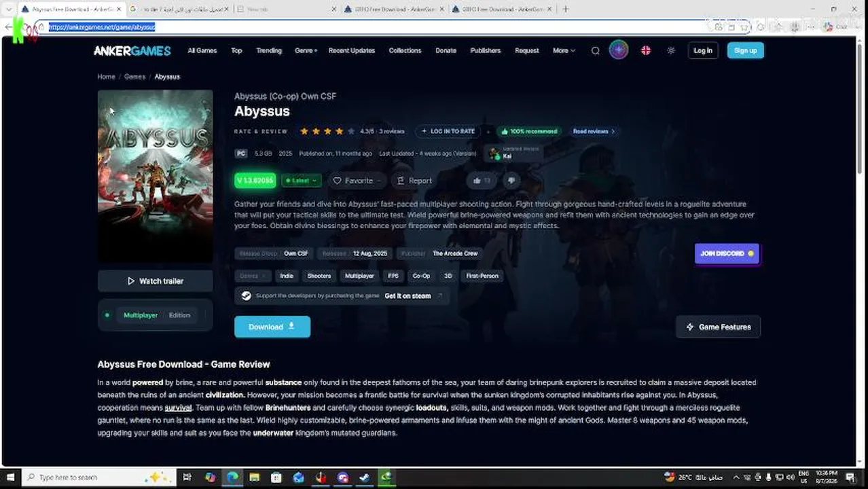Viewport: 868px width, 489px height.
Task: Click the fifth rating star
Action: tap(351, 131)
